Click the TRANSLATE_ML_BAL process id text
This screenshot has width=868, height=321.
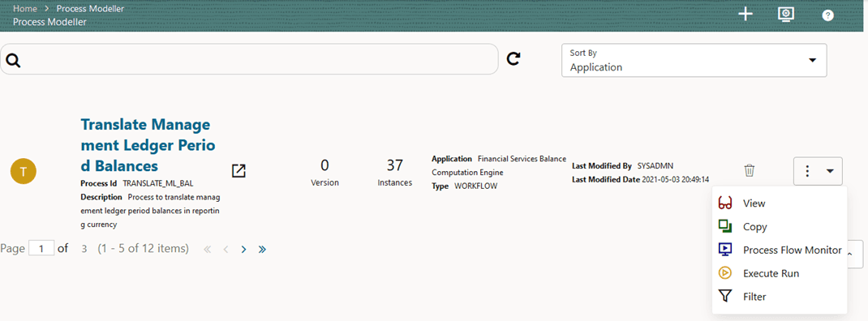click(157, 182)
